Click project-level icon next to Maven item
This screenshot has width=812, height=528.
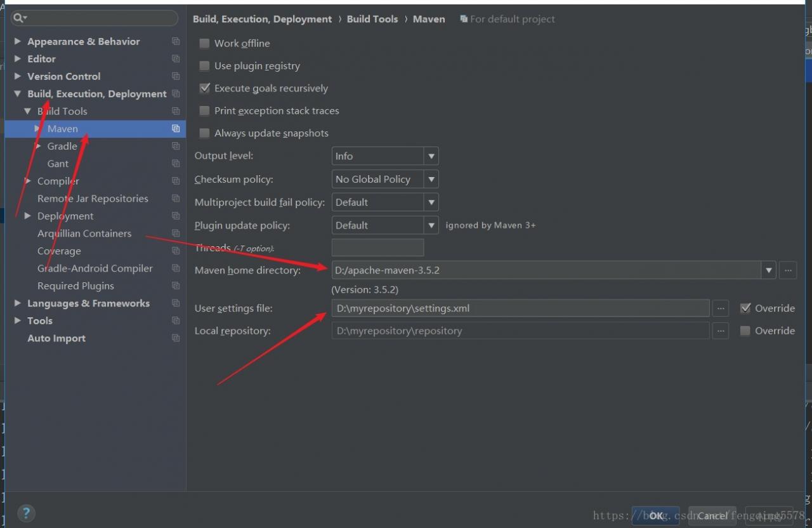(176, 129)
